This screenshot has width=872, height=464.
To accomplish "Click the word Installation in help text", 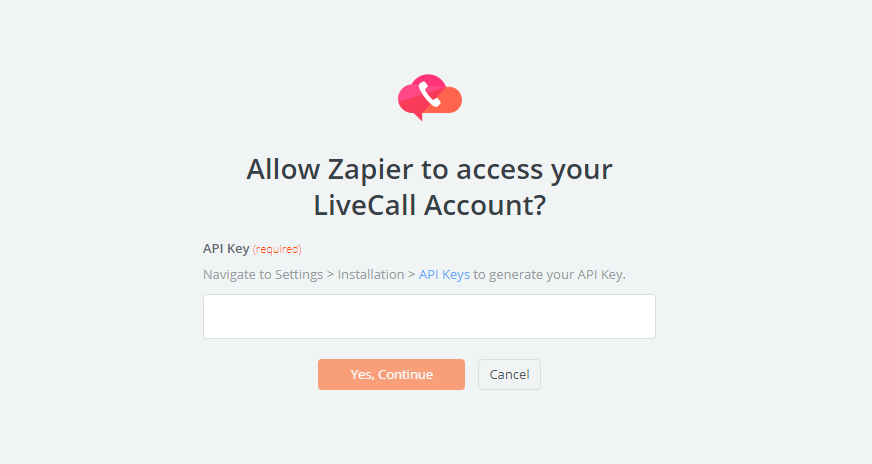I will tap(371, 274).
